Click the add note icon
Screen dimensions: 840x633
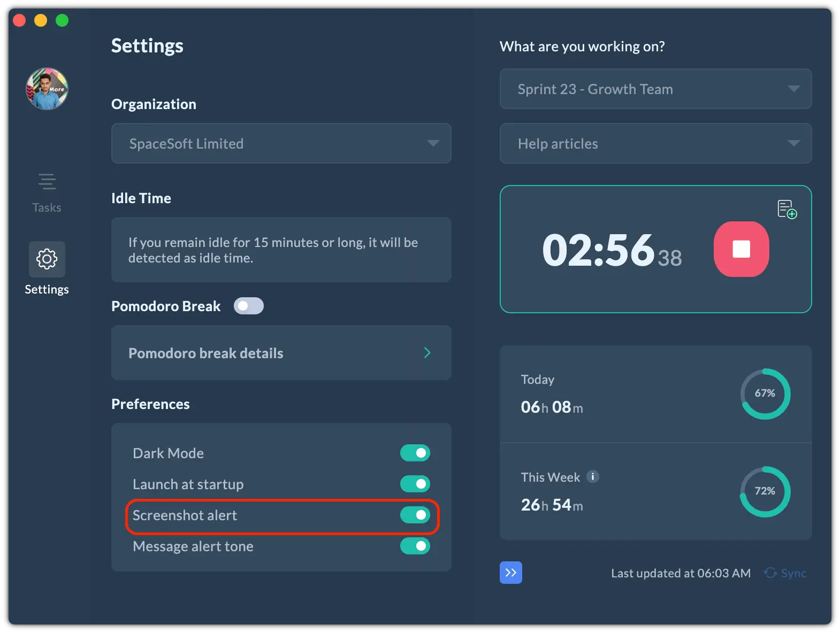point(787,209)
